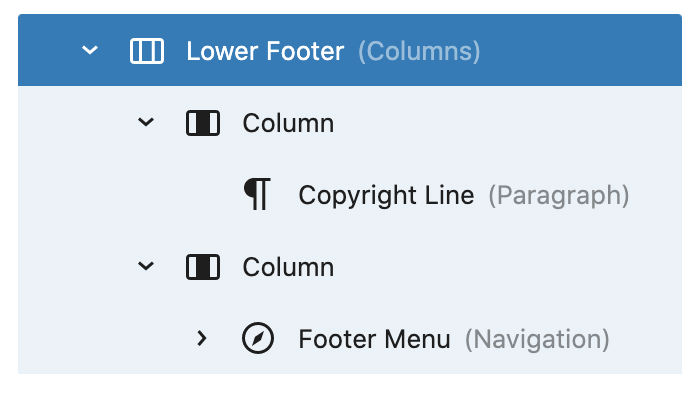This screenshot has width=698, height=406.
Task: Collapse the Lower Footer block
Action: click(90, 51)
